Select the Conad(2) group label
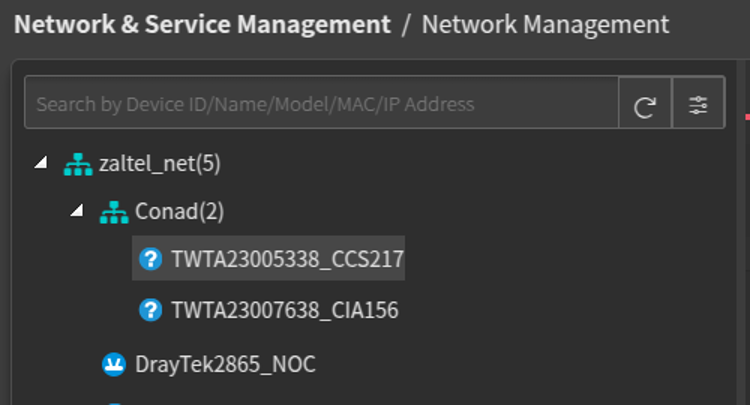Screen dimensions: 750x406 pyautogui.click(x=179, y=211)
